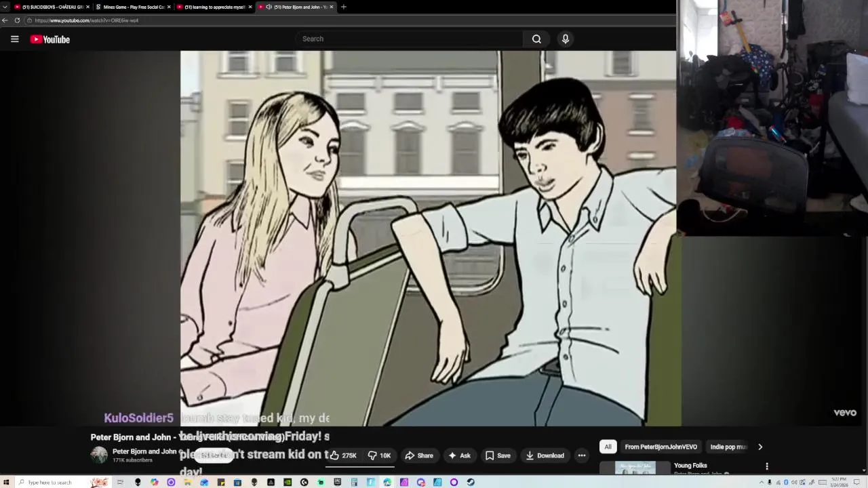This screenshot has height=488, width=868.
Task: Click the magnifier search button
Action: click(536, 39)
